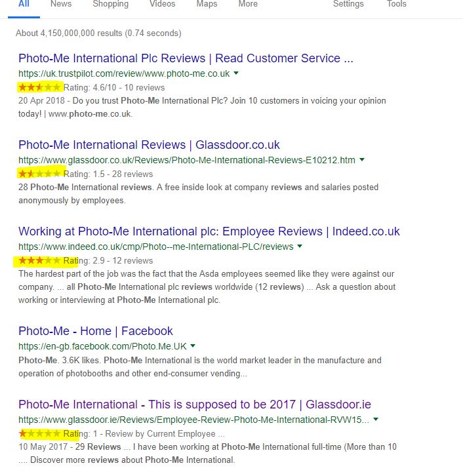Click 'Rating: 1 - Review by Current Employee' text
Screen dimensions: 463x476
click(144, 433)
